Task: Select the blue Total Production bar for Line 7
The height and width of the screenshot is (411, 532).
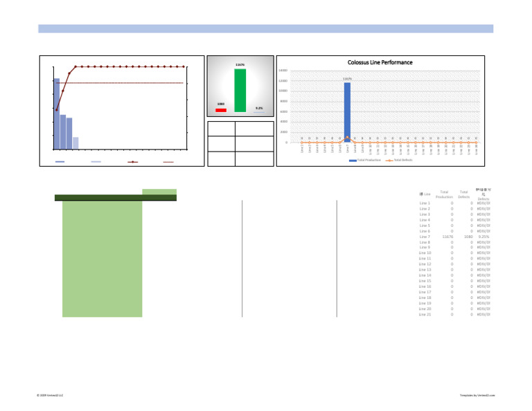Action: [347, 112]
